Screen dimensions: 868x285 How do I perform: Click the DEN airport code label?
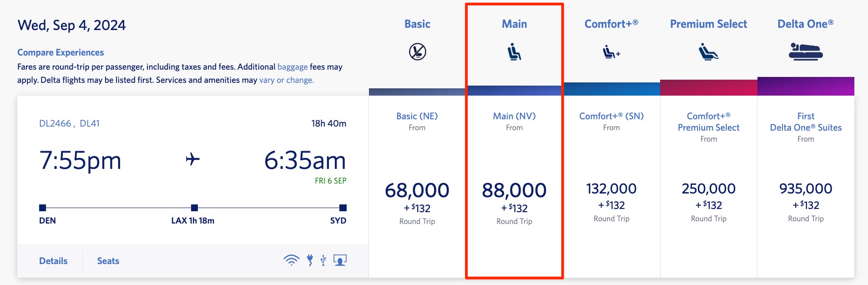[47, 221]
